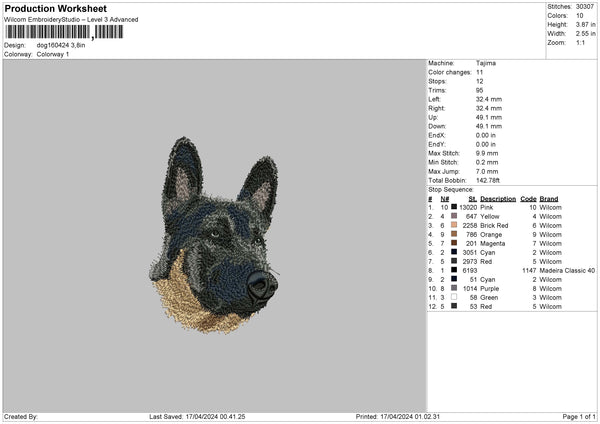
Task: Click the white Green thread swatch
Action: point(453,297)
